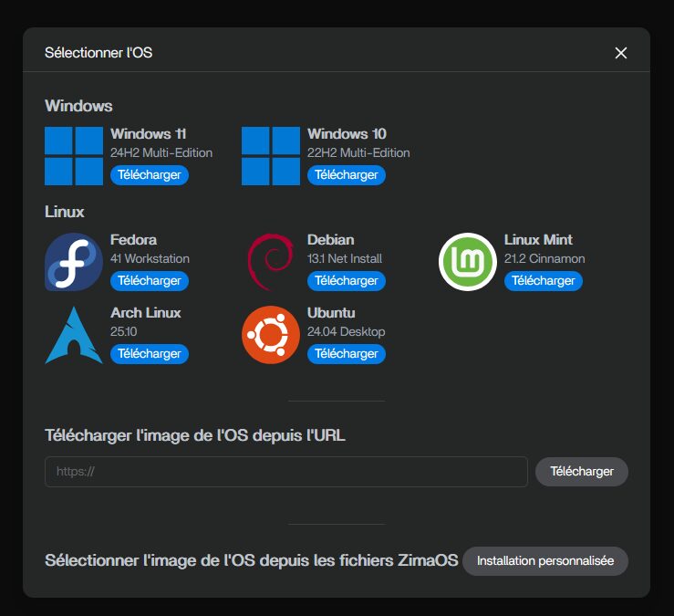Click the Linux Mint name label

coord(538,240)
